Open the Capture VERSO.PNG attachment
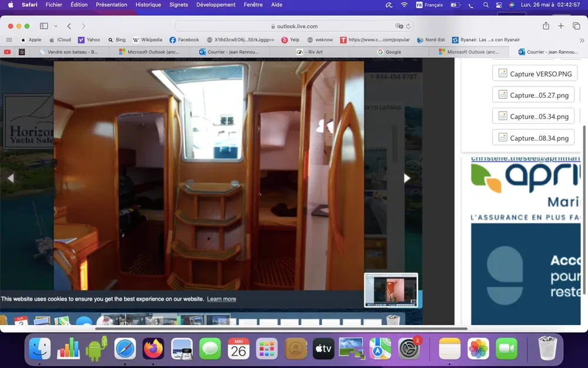This screenshot has height=368, width=588. (534, 74)
